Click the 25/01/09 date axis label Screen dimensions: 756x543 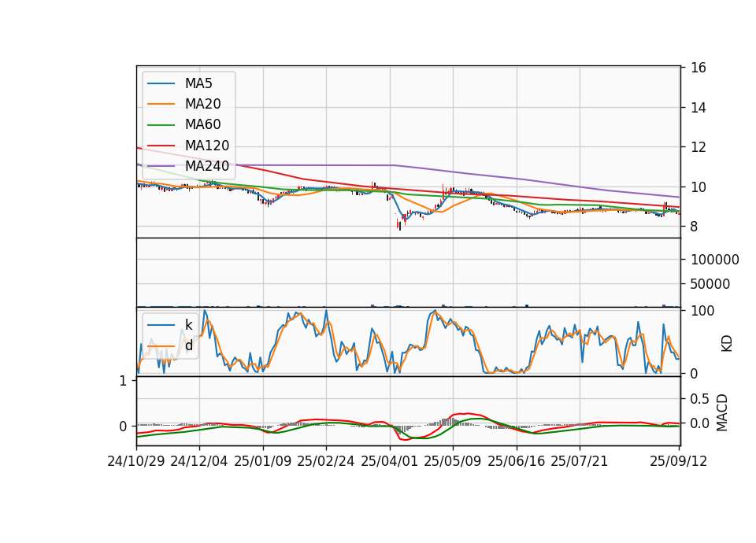263,461
